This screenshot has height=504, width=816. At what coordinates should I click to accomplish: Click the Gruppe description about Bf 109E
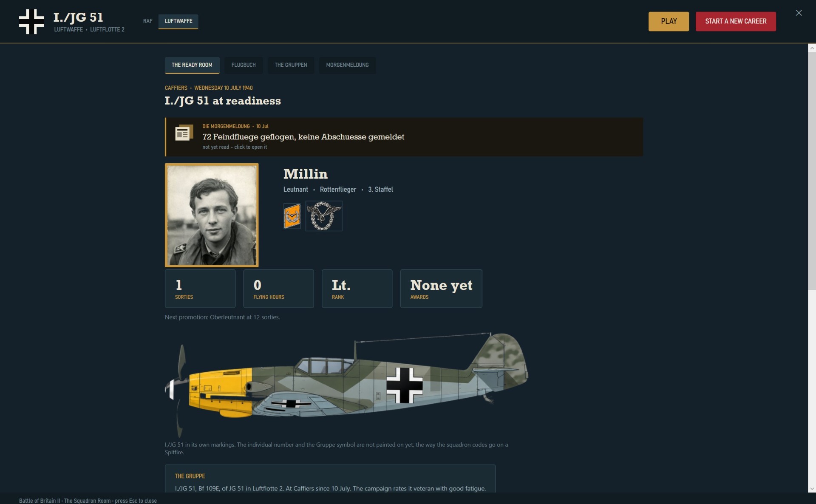[x=330, y=489]
